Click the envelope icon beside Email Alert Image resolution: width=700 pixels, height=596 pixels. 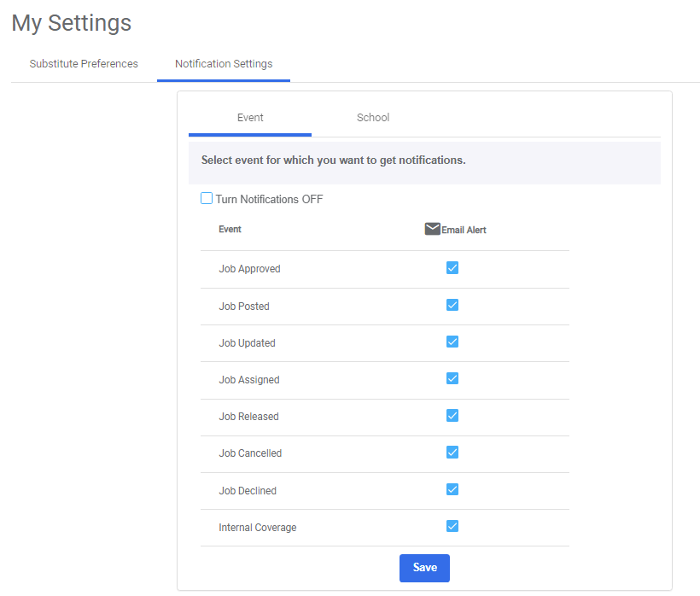(x=432, y=229)
